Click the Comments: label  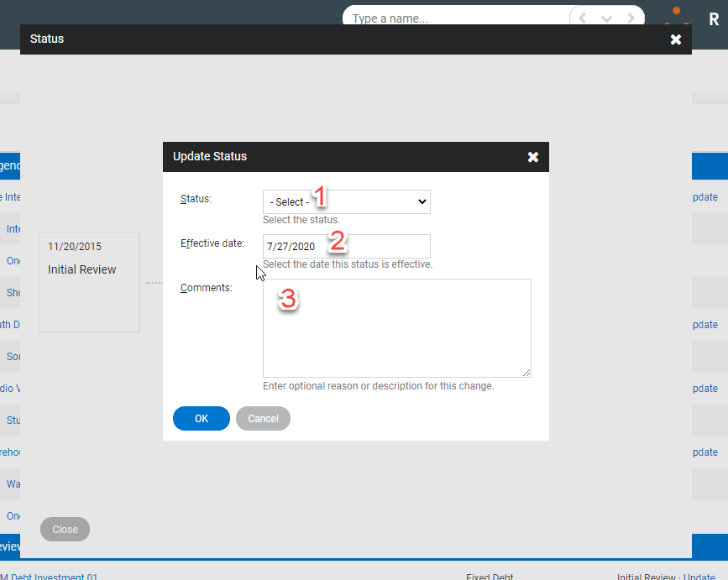pyautogui.click(x=207, y=288)
